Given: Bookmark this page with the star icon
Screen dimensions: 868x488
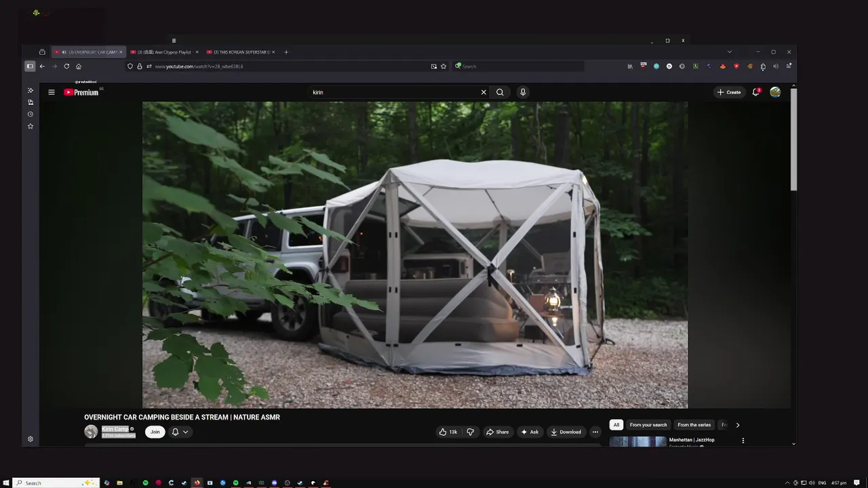Looking at the screenshot, I should click(443, 66).
